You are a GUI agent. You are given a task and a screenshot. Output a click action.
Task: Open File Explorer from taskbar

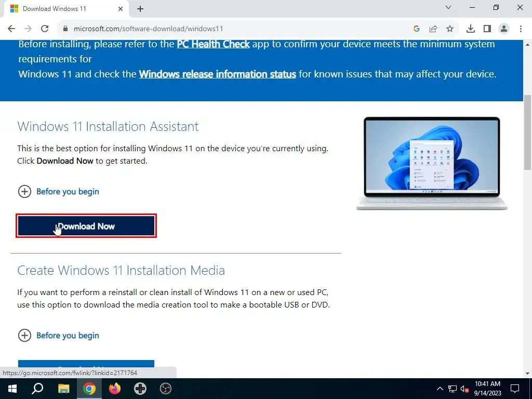click(63, 389)
